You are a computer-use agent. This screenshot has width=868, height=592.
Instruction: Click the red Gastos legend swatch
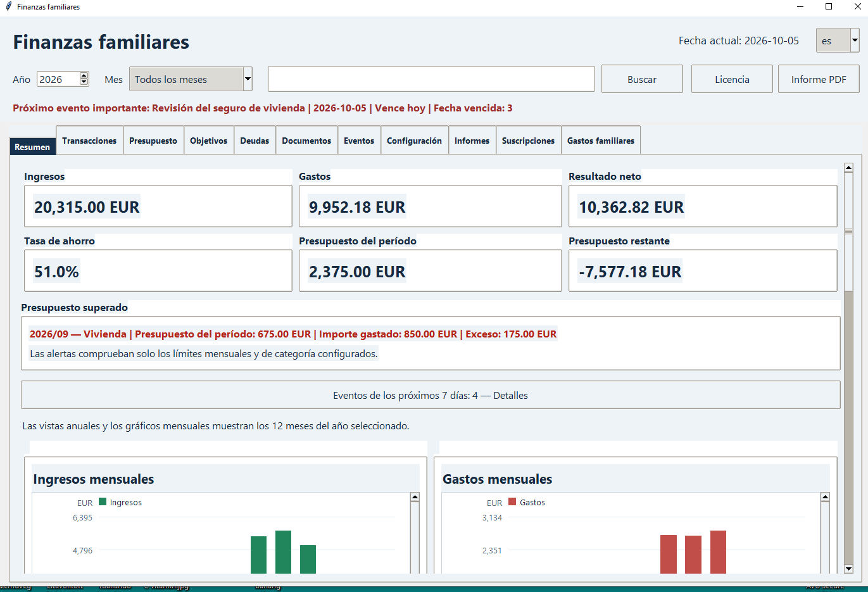tap(512, 501)
